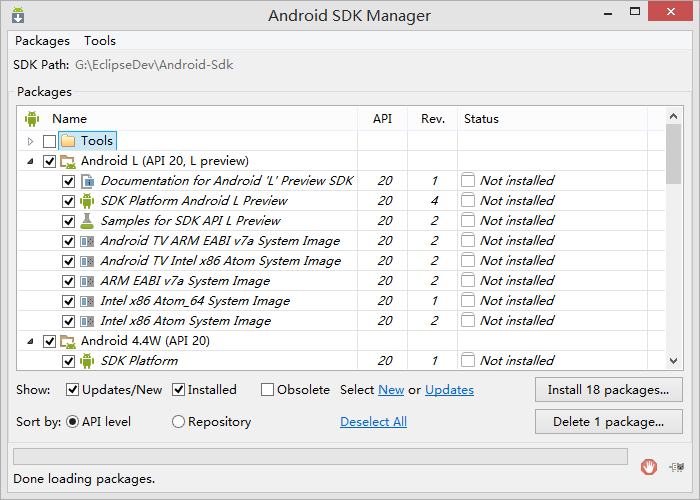Collapse the Android 4.4W (API 20) group
Screen dimensions: 700x500
point(30,341)
